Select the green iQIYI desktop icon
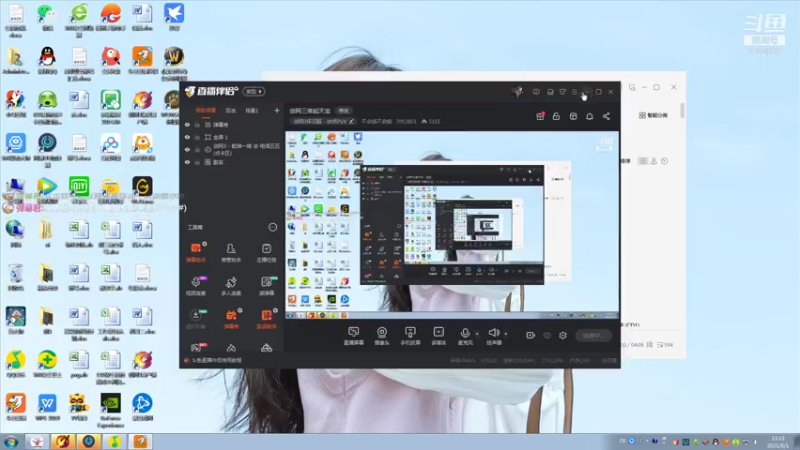Screen dimensions: 800x450 (x=79, y=190)
